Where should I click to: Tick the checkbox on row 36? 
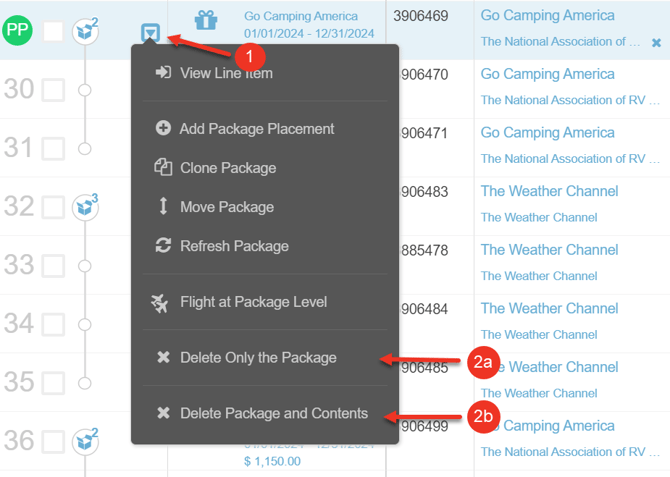click(x=53, y=441)
